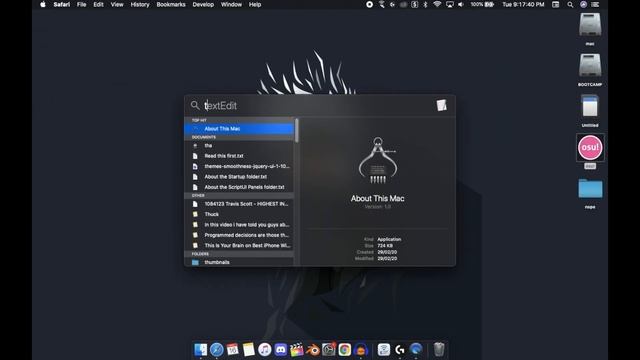Click the Spotlight results scrollbar
640x360 pixels.
[297, 131]
